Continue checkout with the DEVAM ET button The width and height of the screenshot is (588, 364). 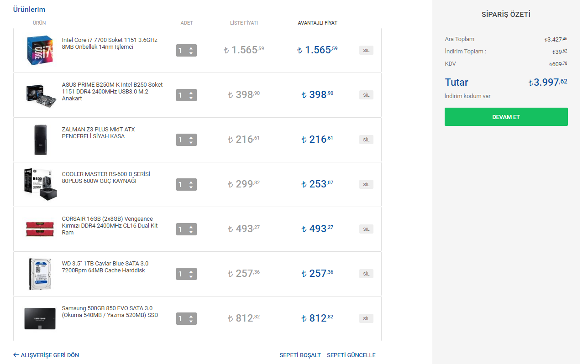[506, 117]
